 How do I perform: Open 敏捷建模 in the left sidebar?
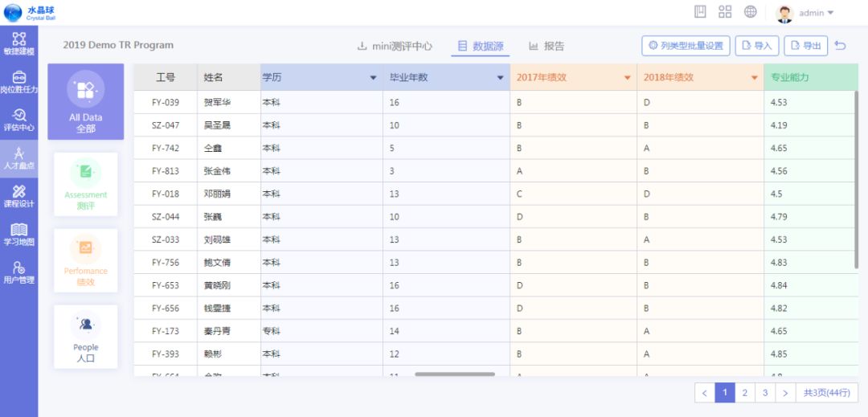click(x=18, y=43)
